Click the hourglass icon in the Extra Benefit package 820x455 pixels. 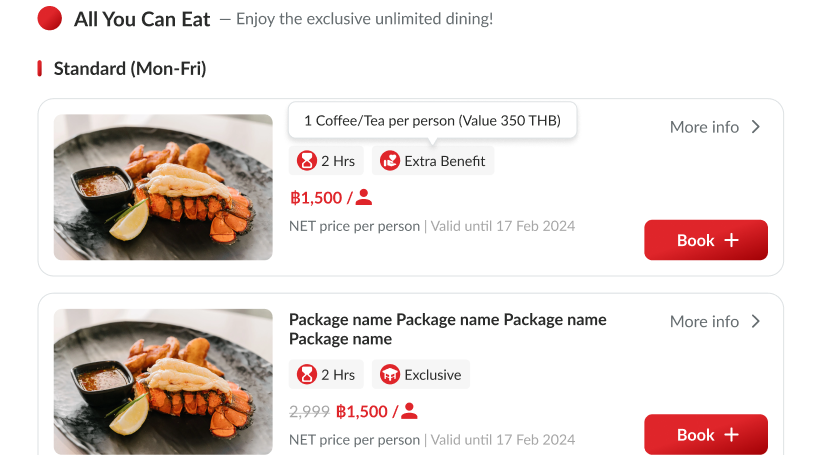pos(305,161)
